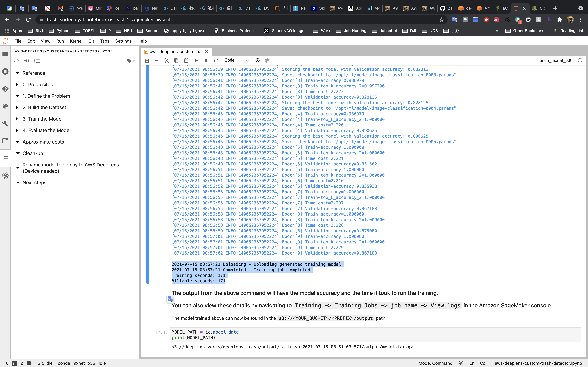
Task: Click the conda_mxnet_p36 kernel name button
Action: pos(555,60)
